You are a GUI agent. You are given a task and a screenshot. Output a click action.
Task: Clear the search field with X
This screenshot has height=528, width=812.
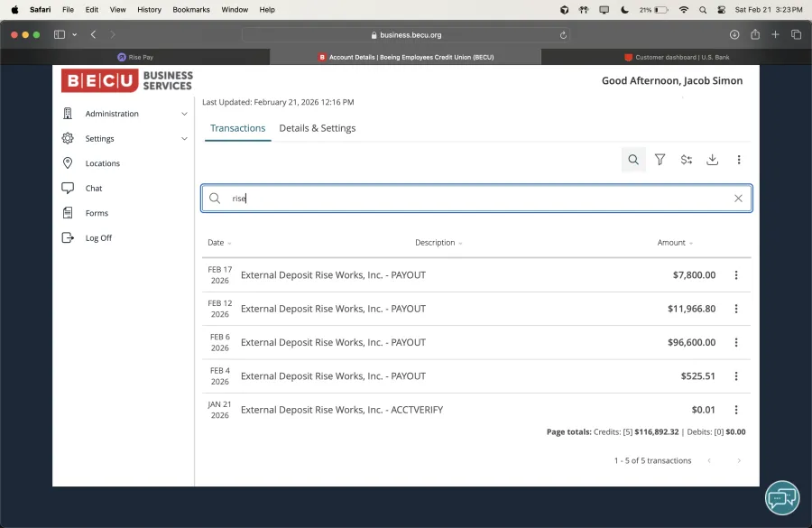[x=738, y=198]
